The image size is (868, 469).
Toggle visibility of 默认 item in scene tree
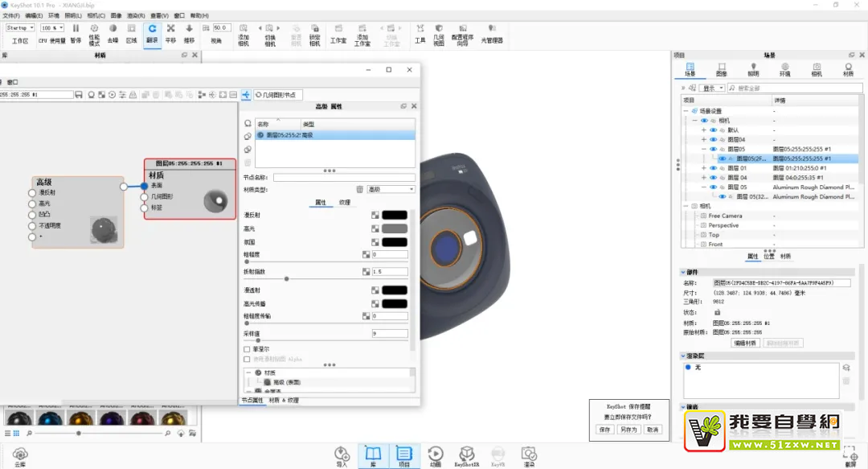[713, 130]
